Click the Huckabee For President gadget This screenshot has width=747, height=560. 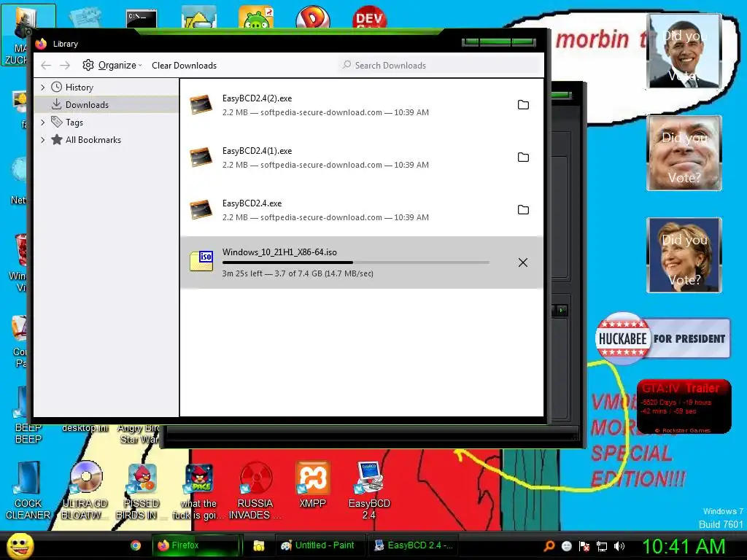(662, 338)
